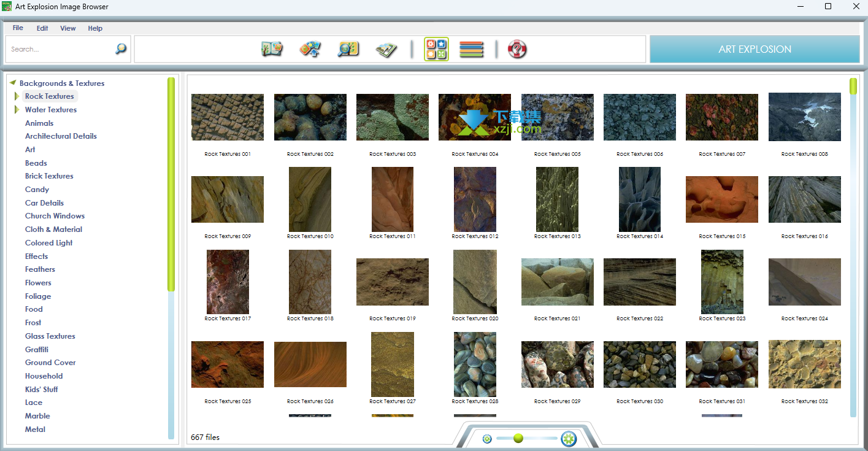
Task: Click the search magnifier icon
Action: pyautogui.click(x=121, y=48)
